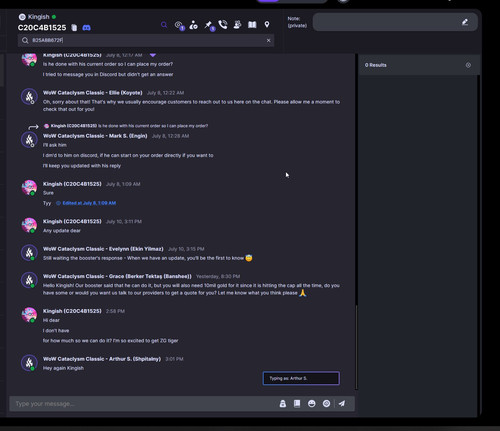Click the search magnifier inside the search field
Viewport: 500px width, 431px height.
25,40
